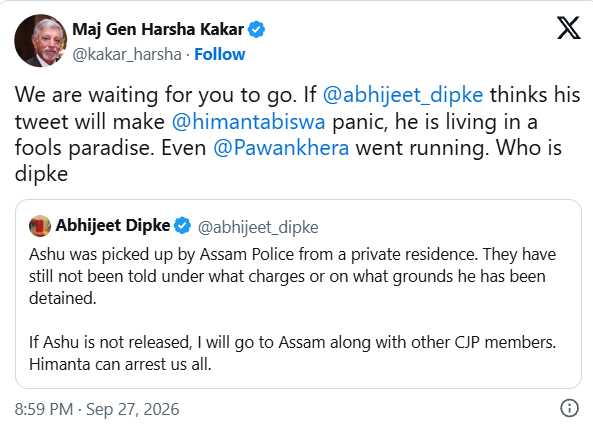Follow the @kakar_harsha account
593x425 pixels.
(x=220, y=54)
